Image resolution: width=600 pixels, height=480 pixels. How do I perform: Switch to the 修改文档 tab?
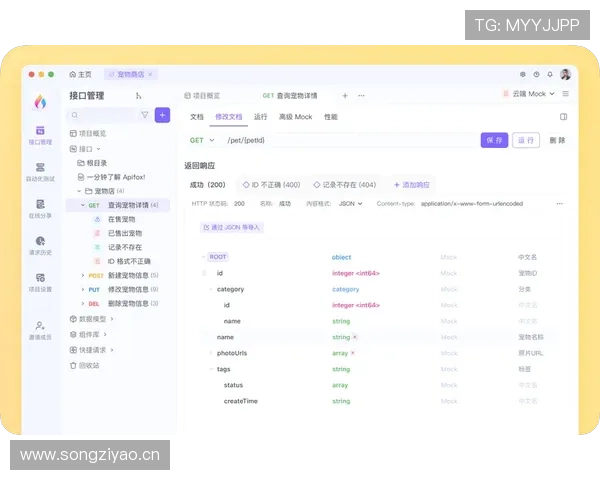tap(228, 117)
